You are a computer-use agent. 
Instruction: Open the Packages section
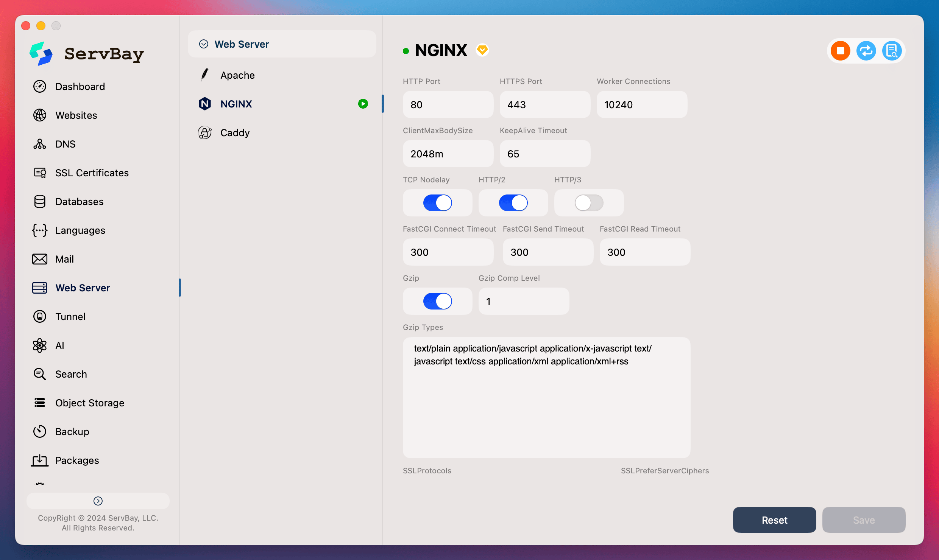(77, 460)
